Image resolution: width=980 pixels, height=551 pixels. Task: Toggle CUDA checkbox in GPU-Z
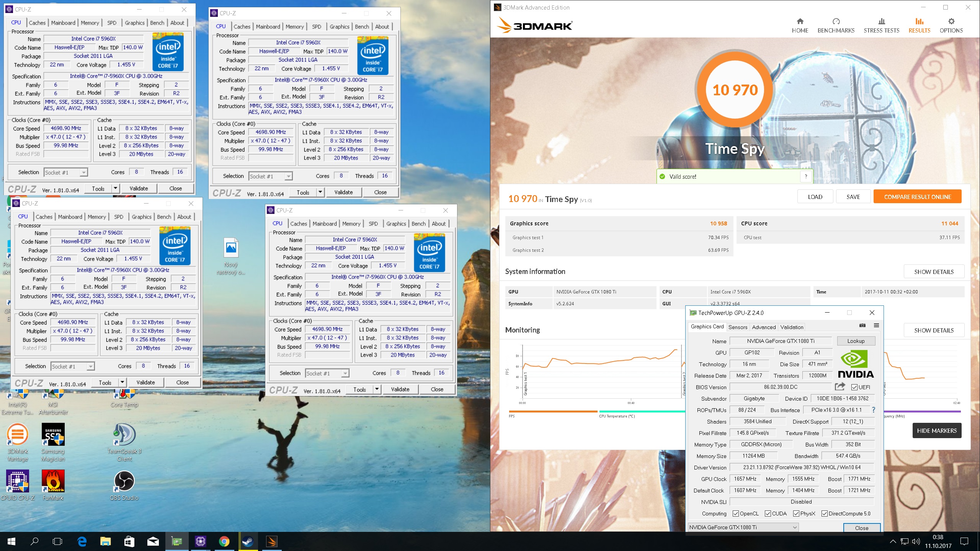click(x=768, y=514)
